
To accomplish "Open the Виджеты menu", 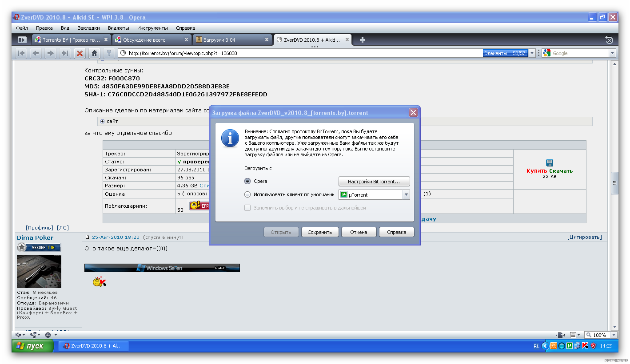I will pos(119,28).
